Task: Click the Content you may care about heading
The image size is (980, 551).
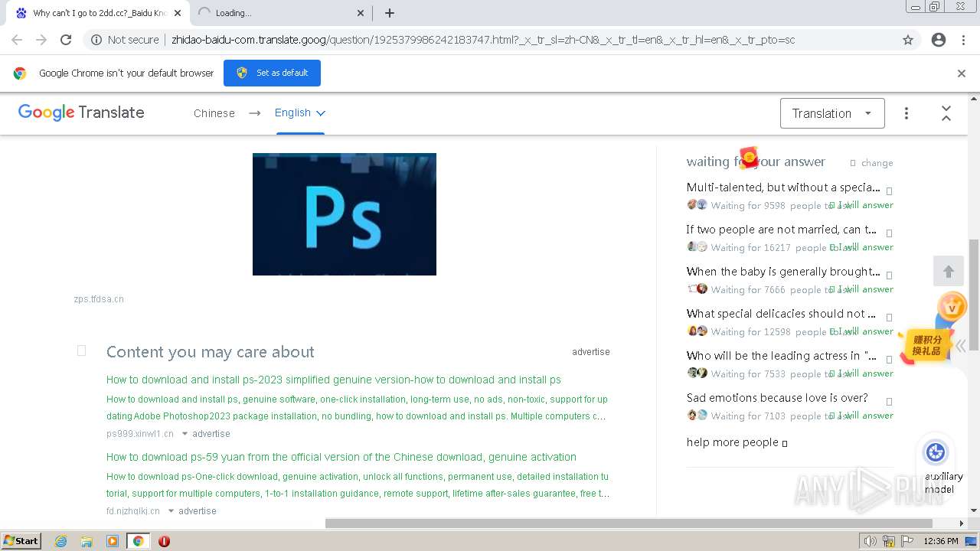Action: click(211, 352)
